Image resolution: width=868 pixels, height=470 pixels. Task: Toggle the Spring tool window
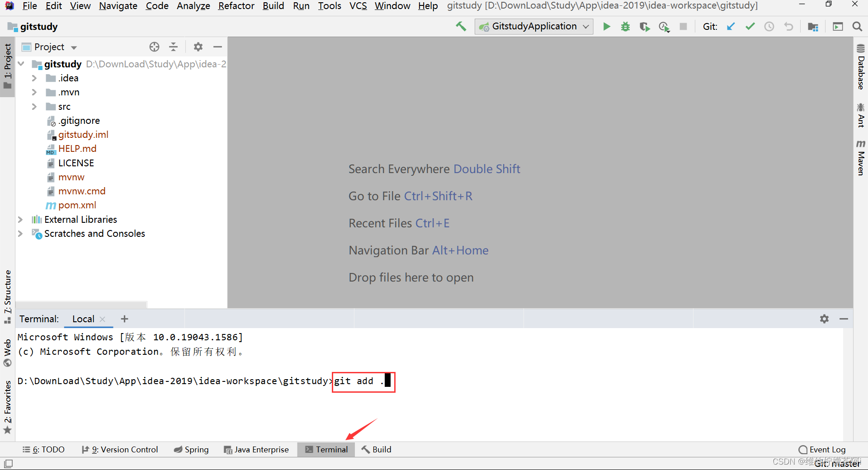[x=191, y=449]
